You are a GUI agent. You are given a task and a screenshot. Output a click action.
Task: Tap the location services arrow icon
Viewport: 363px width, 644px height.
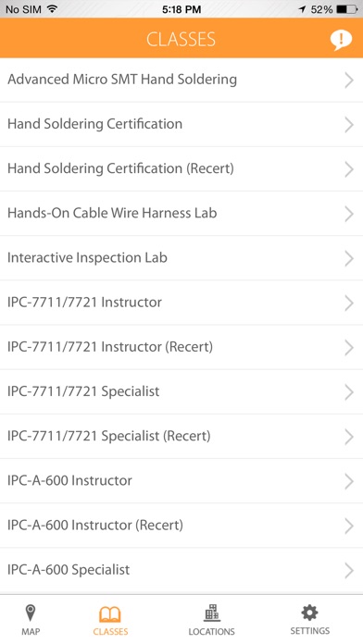pyautogui.click(x=303, y=9)
